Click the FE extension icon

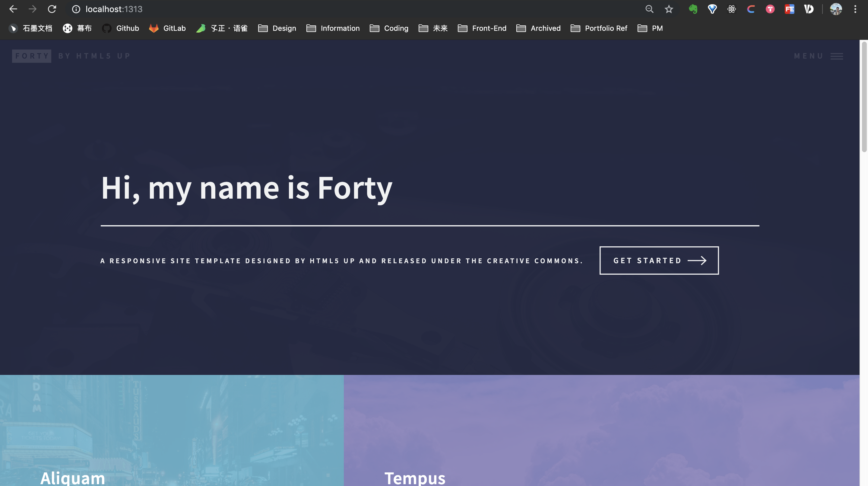(x=789, y=9)
